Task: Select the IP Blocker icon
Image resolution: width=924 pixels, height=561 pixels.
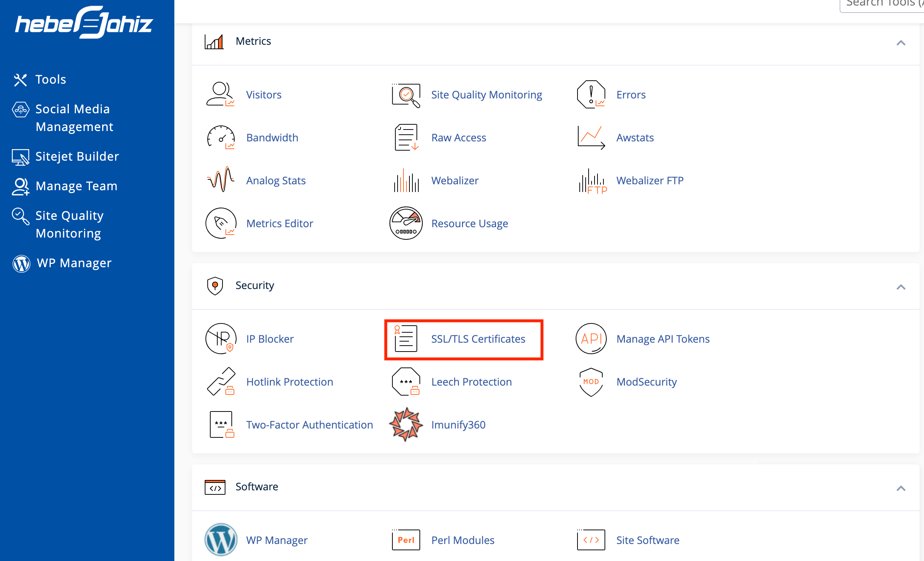Action: (x=221, y=339)
